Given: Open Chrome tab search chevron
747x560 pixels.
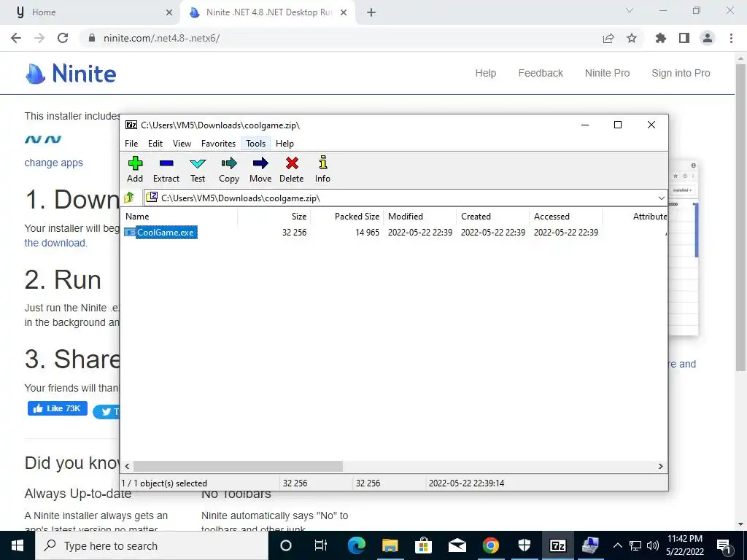Looking at the screenshot, I should 630,10.
